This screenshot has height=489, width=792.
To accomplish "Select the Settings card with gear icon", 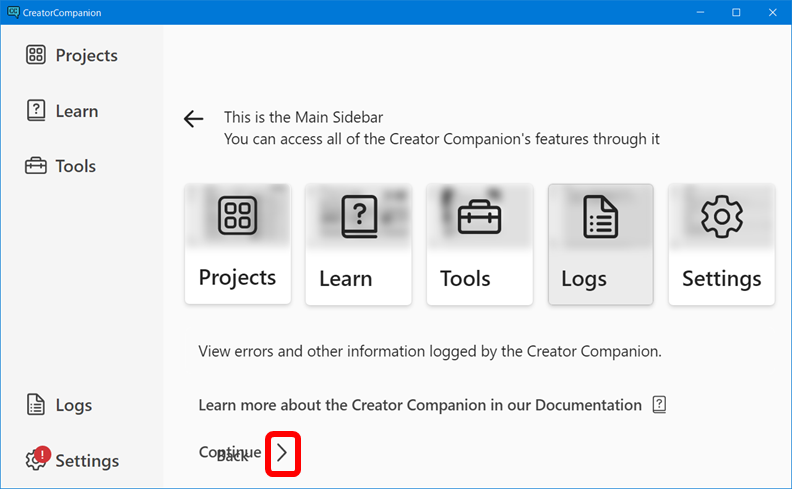I will click(x=721, y=244).
